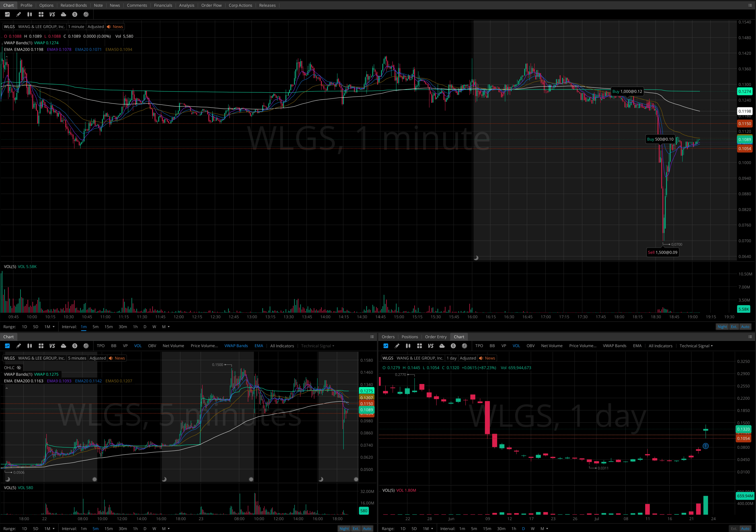Image resolution: width=756 pixels, height=532 pixels.
Task: Switch to the Order Flow tab
Action: point(211,5)
